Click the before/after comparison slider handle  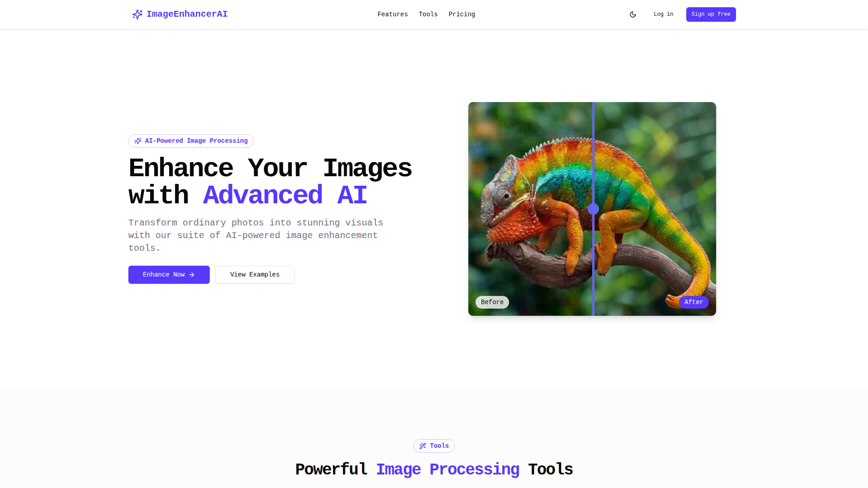593,209
